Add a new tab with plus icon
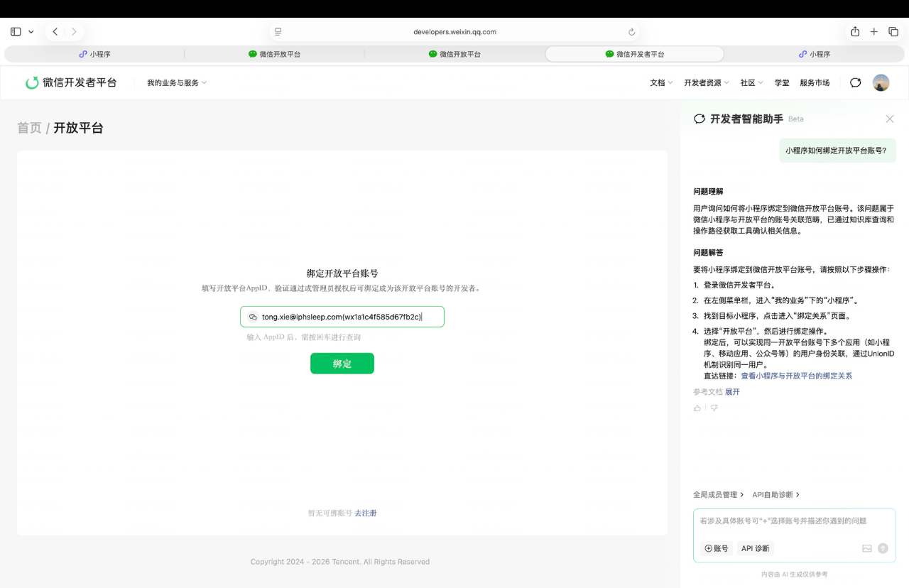 point(874,32)
